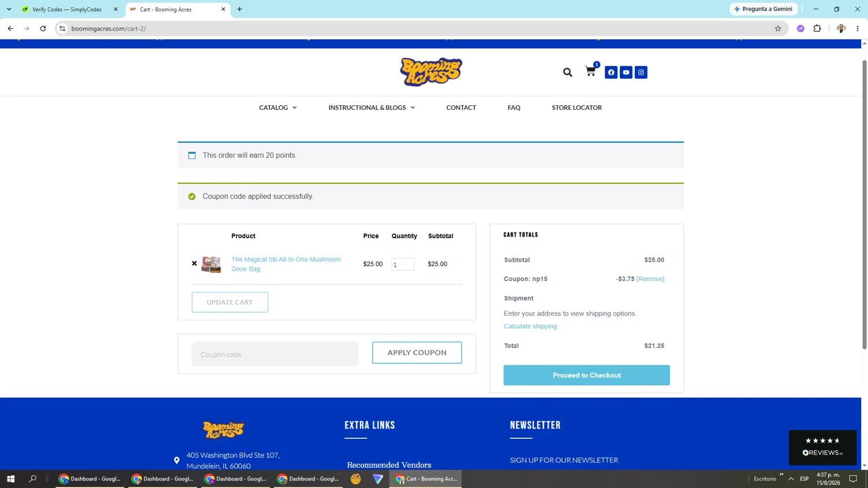The height and width of the screenshot is (488, 868).
Task: Visit Booming Acres Instagram profile icon
Action: pos(641,72)
